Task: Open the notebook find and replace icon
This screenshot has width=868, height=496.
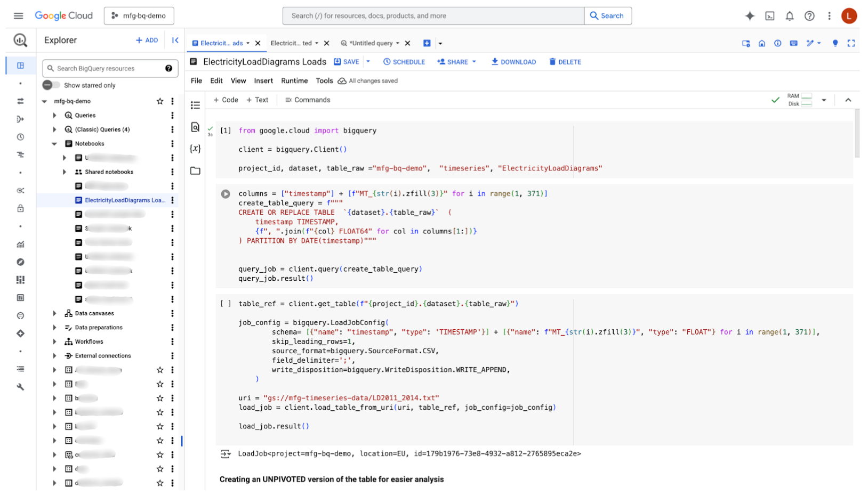Action: 195,127
